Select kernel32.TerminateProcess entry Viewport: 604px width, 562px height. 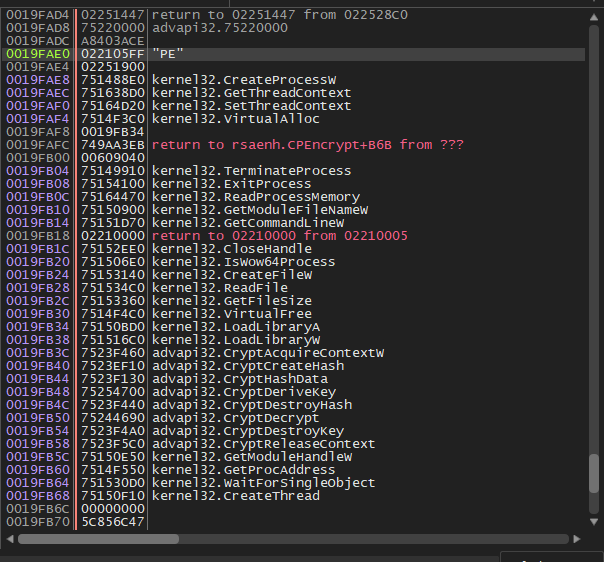tap(252, 171)
